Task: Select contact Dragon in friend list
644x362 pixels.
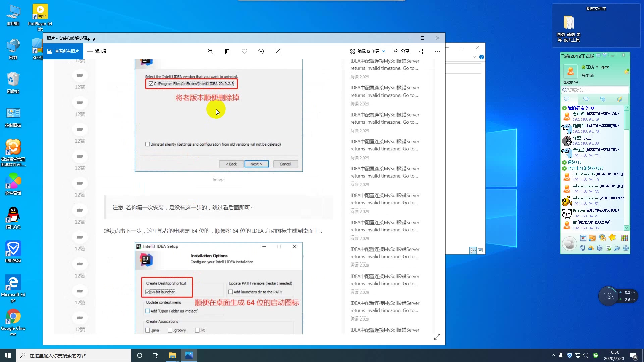Action: [592, 213]
